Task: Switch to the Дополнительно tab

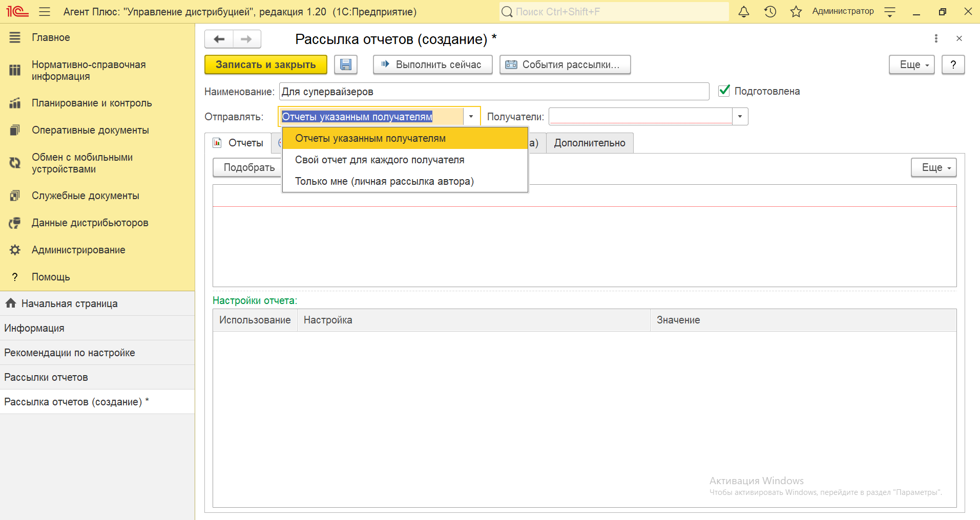Action: tap(590, 143)
